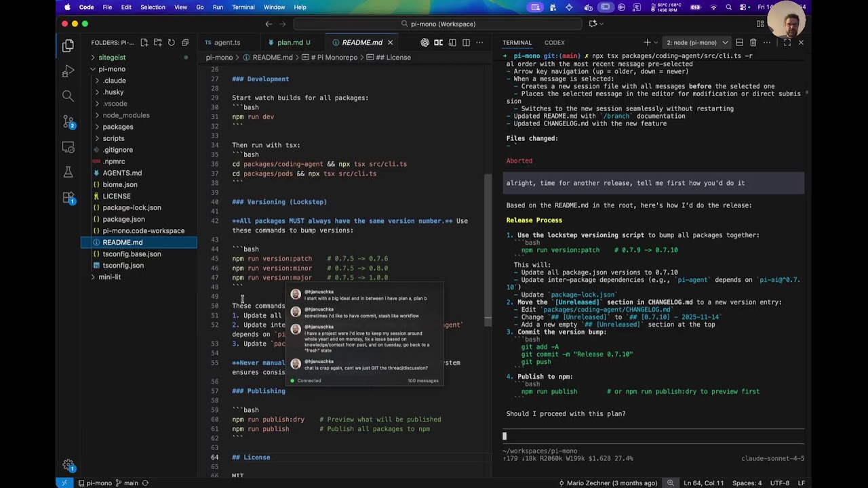Open terminal panel More Actions ellipsis
868x488 pixels.
[766, 43]
